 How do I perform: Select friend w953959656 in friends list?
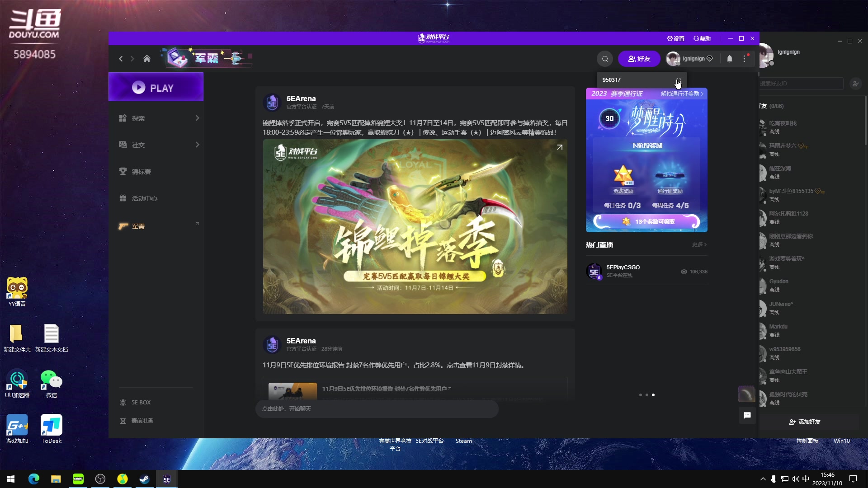pos(811,353)
